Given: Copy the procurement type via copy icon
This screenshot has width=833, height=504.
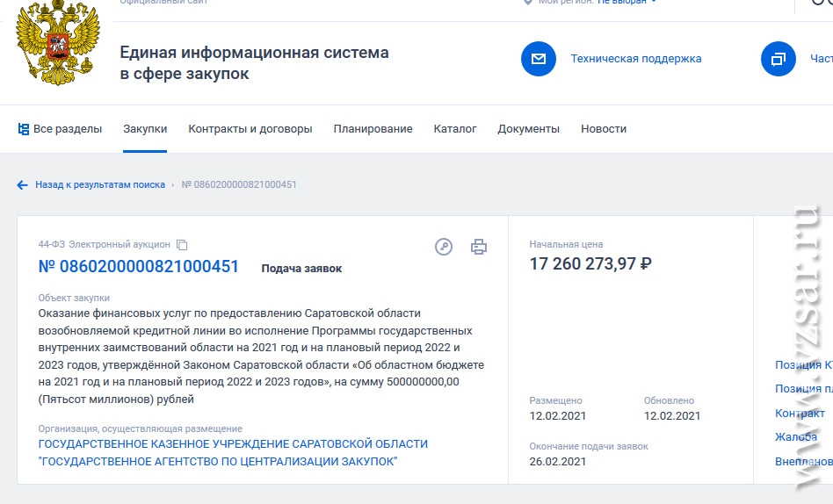Looking at the screenshot, I should tap(182, 245).
